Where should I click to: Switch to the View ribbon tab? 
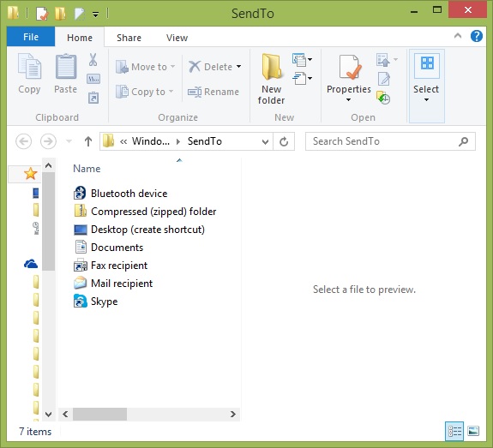click(x=177, y=38)
